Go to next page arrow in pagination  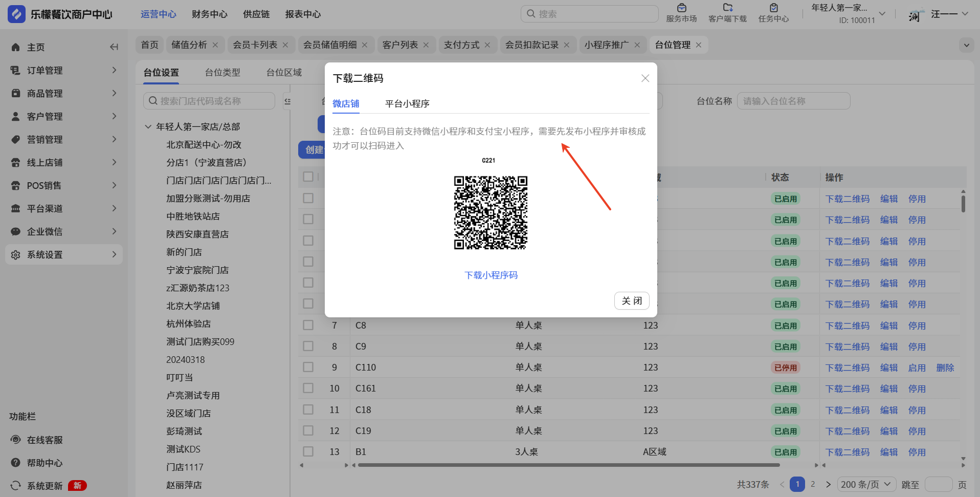(x=828, y=484)
